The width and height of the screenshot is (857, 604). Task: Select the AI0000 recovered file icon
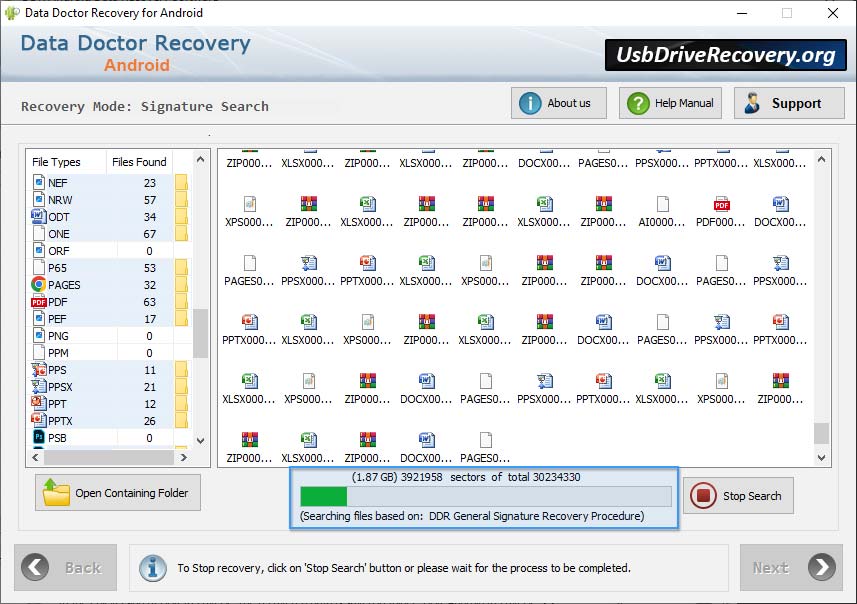(x=662, y=204)
